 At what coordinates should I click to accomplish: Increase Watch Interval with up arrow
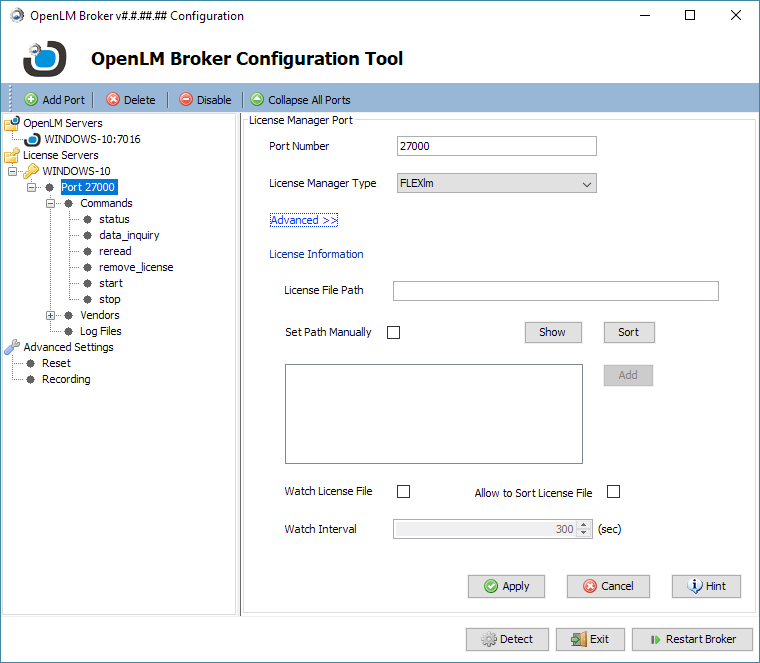click(x=584, y=525)
